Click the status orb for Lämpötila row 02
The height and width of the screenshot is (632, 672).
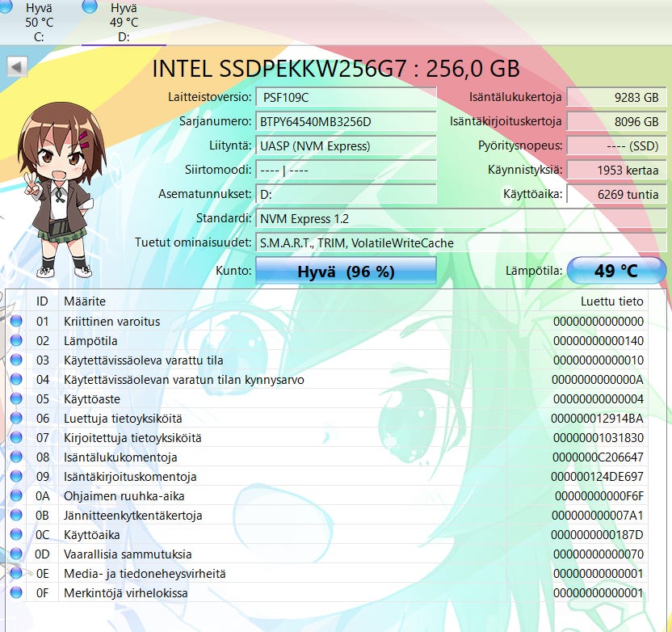point(16,340)
